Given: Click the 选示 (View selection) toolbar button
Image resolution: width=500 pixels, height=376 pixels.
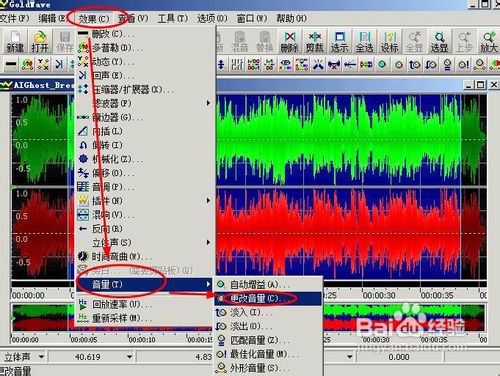Looking at the screenshot, I should pos(339,42).
